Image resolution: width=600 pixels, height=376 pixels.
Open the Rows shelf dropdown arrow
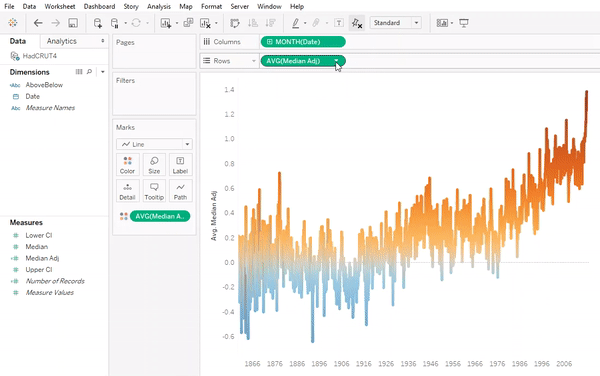[253, 61]
